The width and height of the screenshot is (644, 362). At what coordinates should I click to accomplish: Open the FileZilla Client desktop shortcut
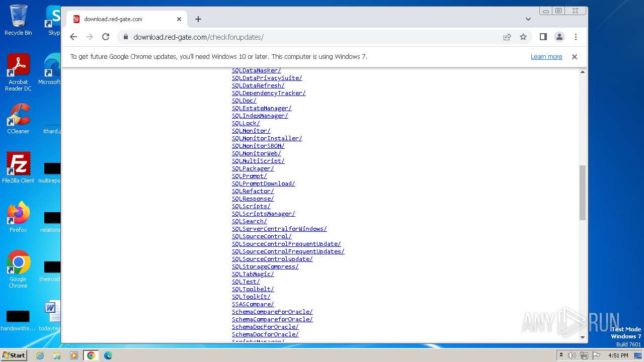pos(18,168)
